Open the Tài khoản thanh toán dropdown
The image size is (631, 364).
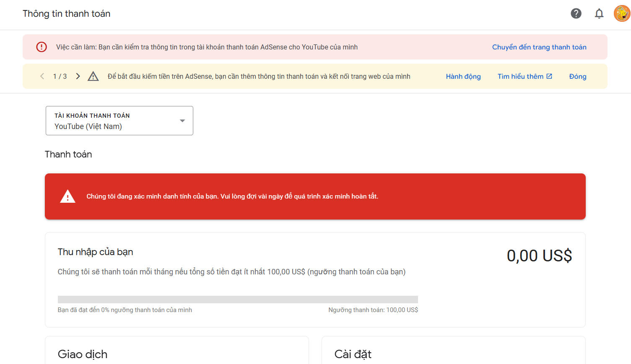pyautogui.click(x=119, y=121)
